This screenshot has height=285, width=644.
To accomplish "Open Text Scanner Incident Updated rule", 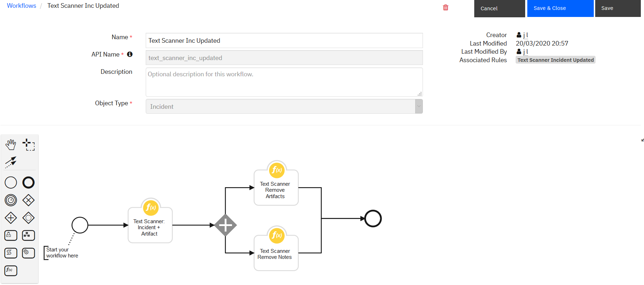I will point(556,60).
